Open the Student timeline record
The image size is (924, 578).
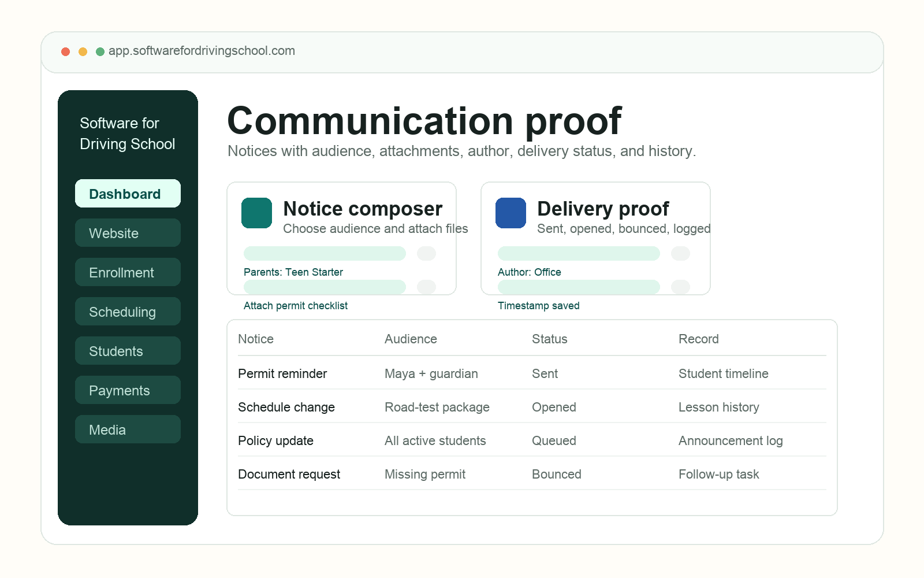click(723, 374)
